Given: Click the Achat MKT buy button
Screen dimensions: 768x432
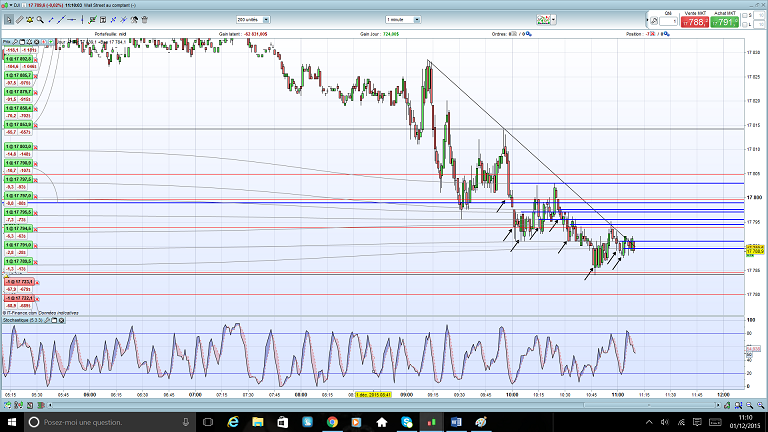Looking at the screenshot, I should point(724,22).
